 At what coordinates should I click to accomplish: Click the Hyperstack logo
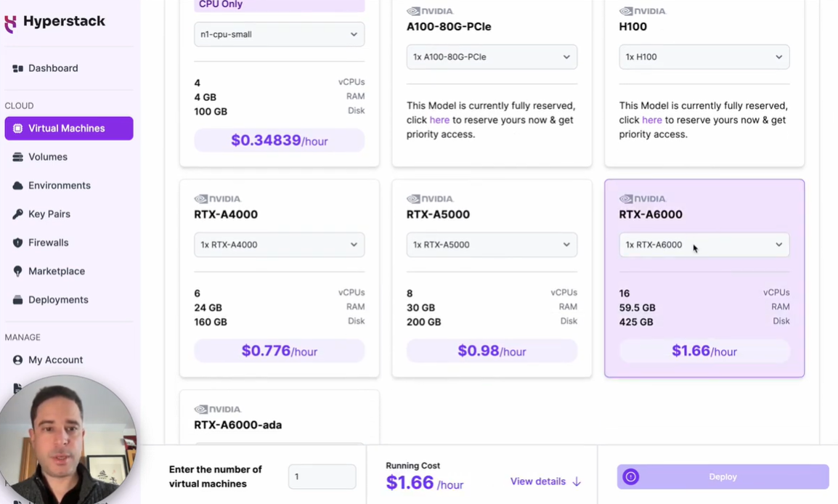tap(55, 22)
